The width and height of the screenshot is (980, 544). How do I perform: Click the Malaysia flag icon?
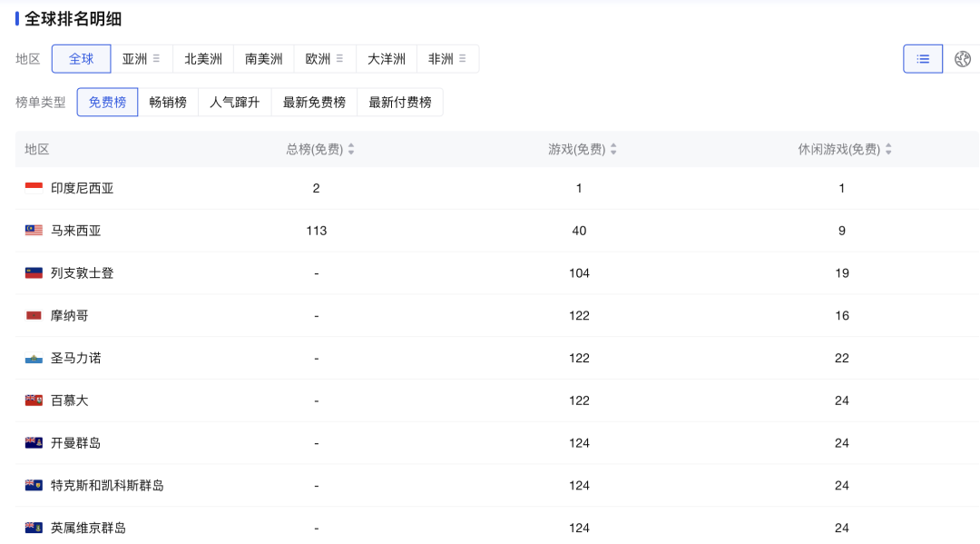click(34, 231)
